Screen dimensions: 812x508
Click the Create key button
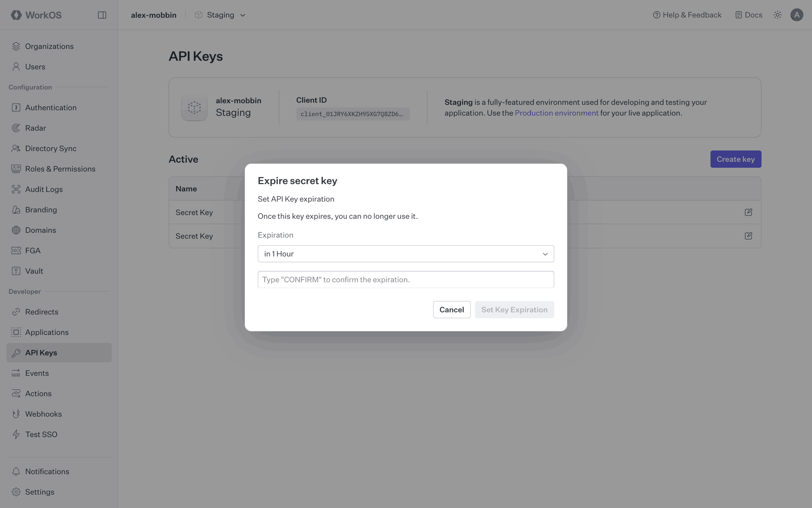[735, 159]
